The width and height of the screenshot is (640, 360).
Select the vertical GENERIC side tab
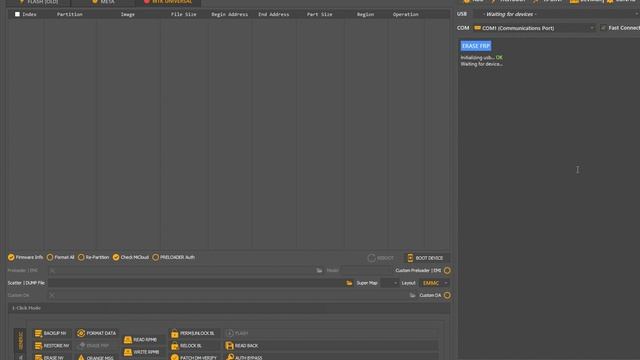pyautogui.click(x=20, y=340)
